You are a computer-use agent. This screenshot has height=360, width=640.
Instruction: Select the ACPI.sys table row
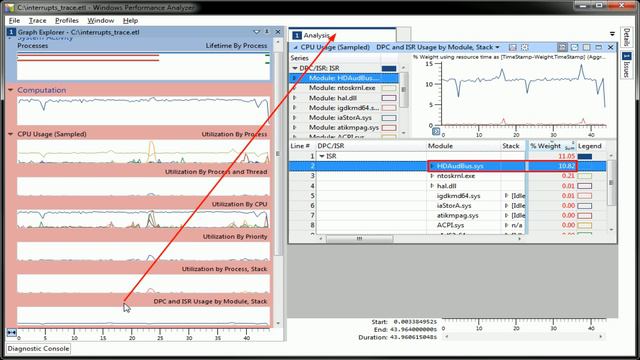point(448,225)
